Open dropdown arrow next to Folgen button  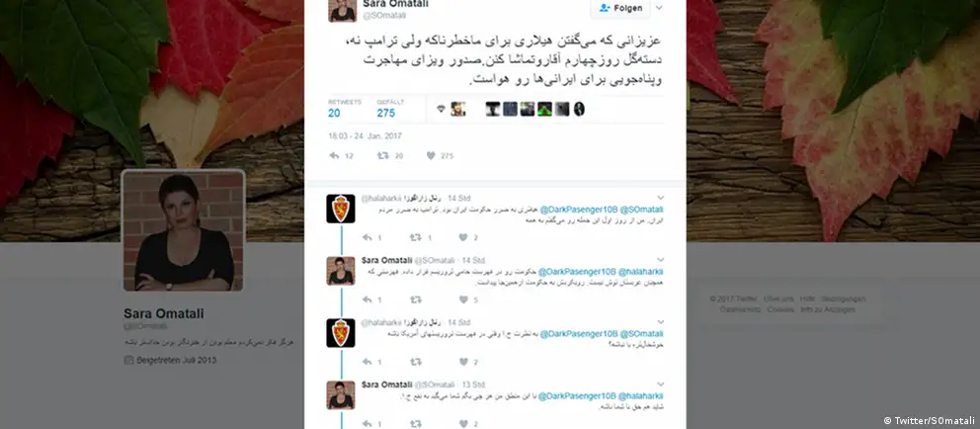click(659, 8)
